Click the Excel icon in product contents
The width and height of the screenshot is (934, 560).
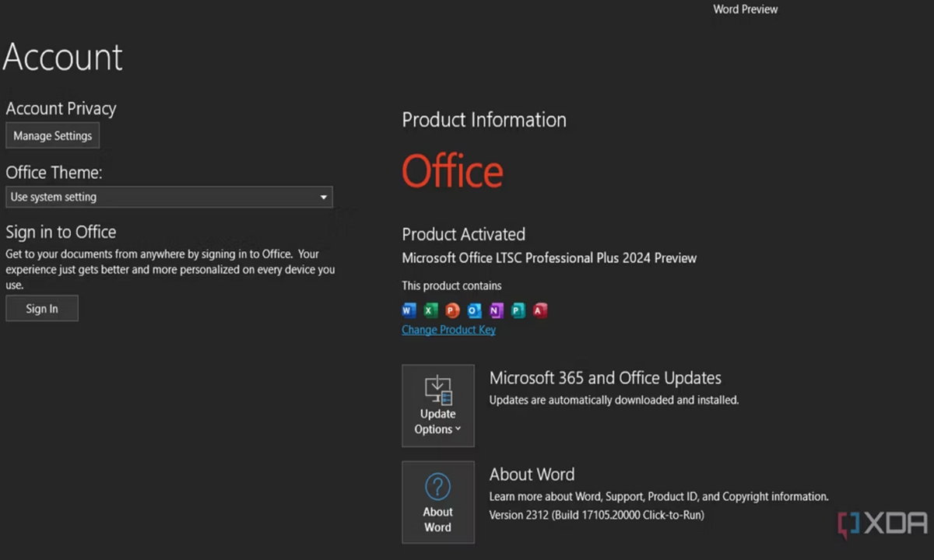coord(430,310)
